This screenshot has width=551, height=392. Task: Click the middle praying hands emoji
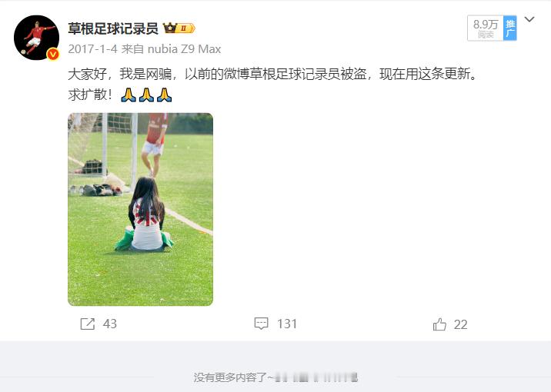pyautogui.click(x=146, y=95)
